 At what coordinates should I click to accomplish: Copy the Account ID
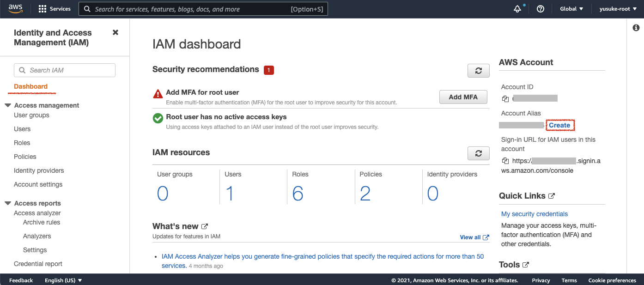pos(505,98)
